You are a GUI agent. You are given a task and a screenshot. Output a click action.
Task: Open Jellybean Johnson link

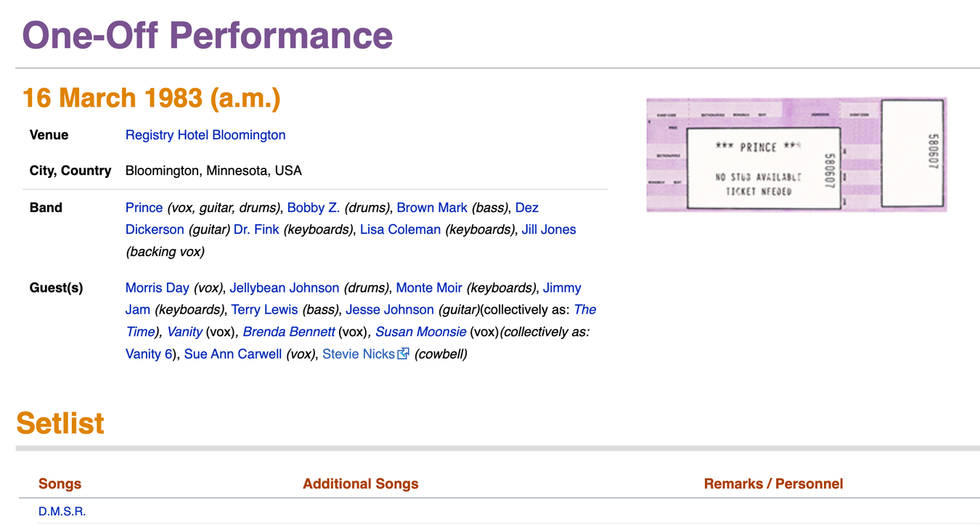(x=285, y=287)
